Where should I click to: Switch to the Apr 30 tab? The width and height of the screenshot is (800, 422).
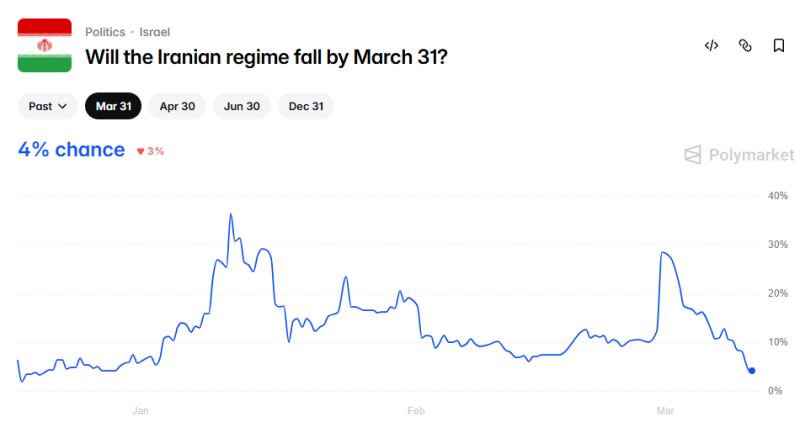tap(177, 106)
